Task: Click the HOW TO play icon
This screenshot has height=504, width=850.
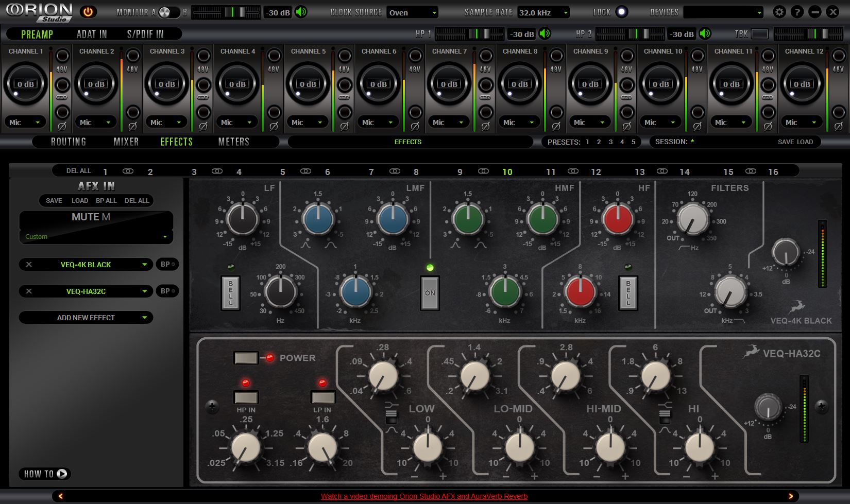Action: 61,474
